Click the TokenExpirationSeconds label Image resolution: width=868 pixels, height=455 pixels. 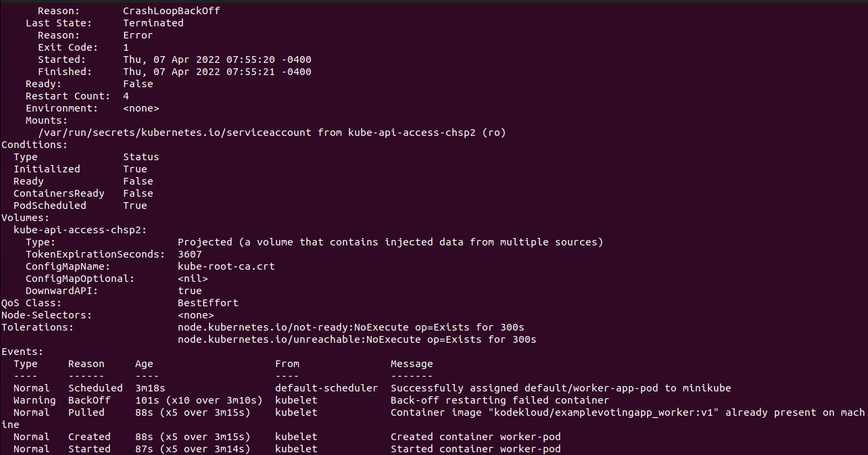[x=95, y=254]
